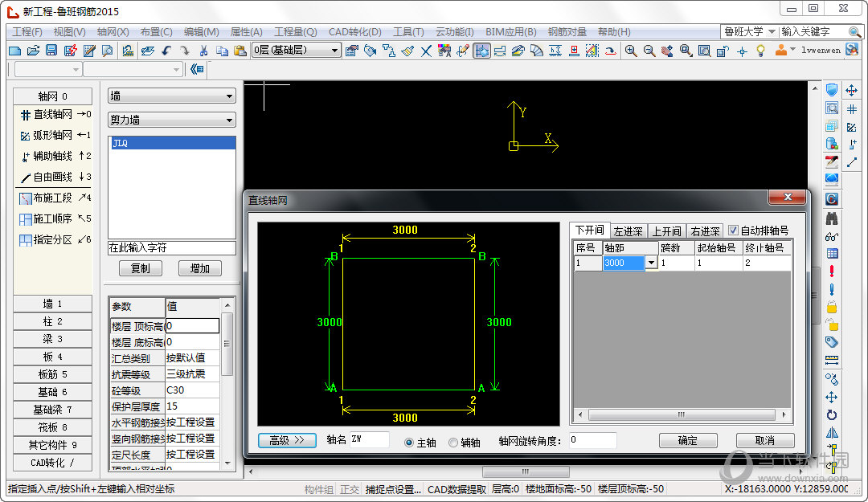Cut selection with the scissors icon
868x502 pixels.
tap(203, 51)
